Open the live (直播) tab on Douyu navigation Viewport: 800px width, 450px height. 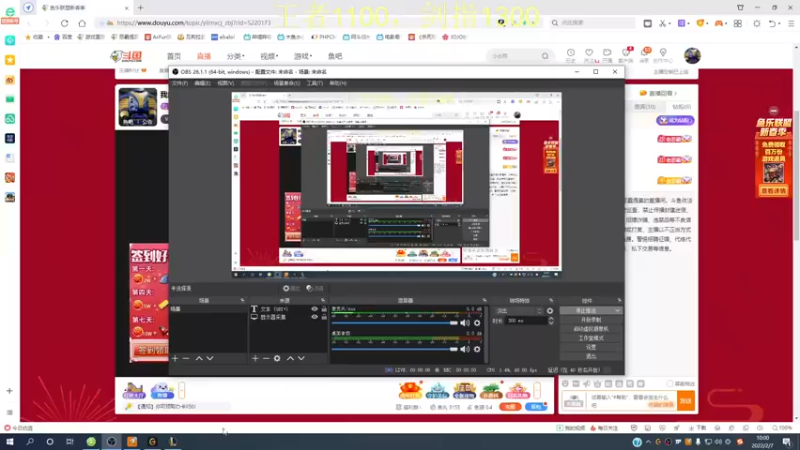point(204,56)
